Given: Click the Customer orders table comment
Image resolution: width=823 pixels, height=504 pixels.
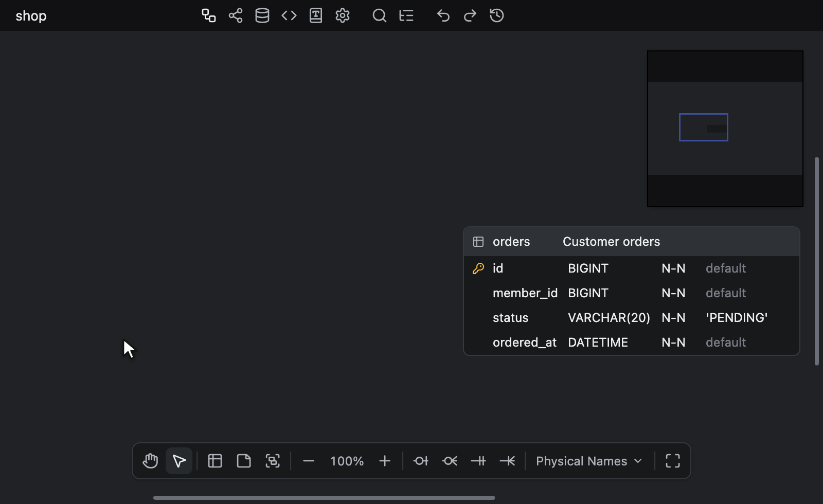Looking at the screenshot, I should point(611,242).
